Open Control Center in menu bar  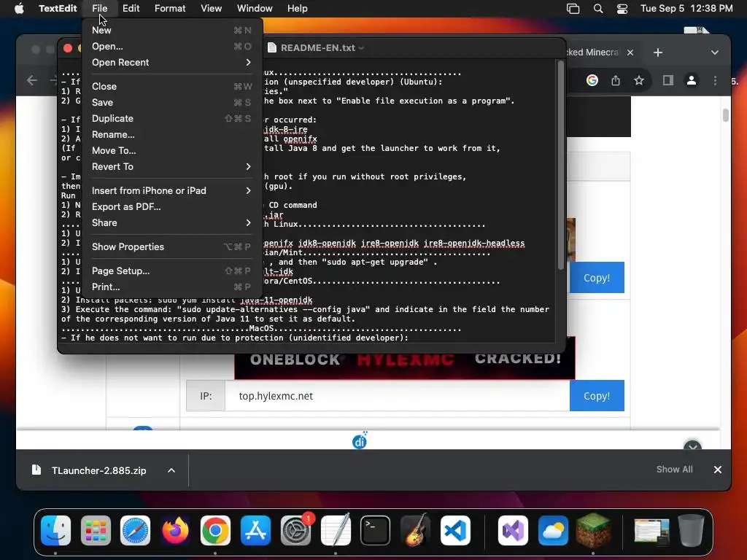pos(622,9)
